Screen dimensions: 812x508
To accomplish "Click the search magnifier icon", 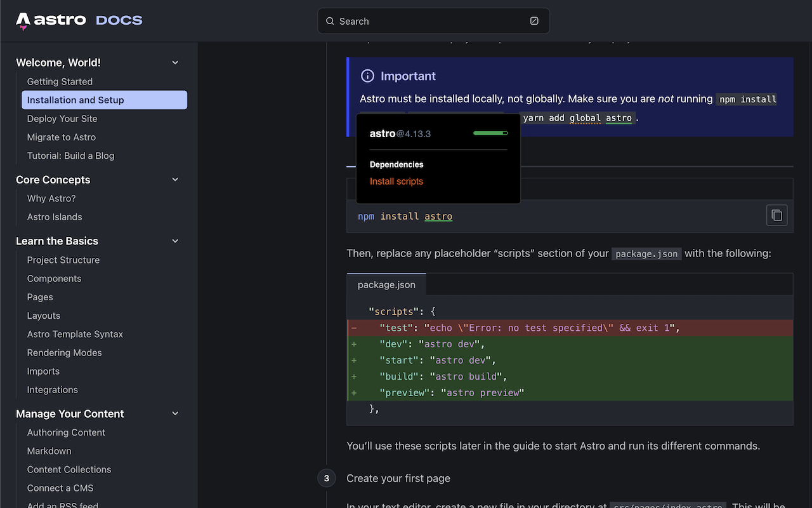I will click(x=330, y=21).
